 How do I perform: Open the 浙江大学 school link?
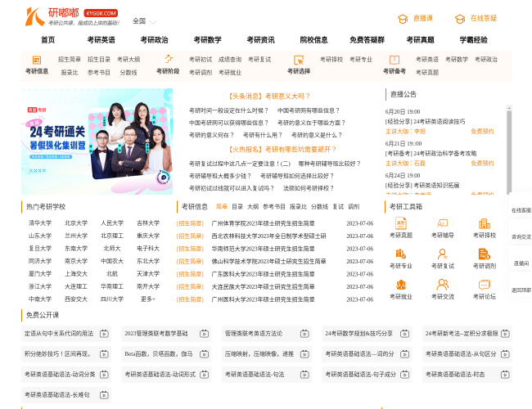pos(40,286)
